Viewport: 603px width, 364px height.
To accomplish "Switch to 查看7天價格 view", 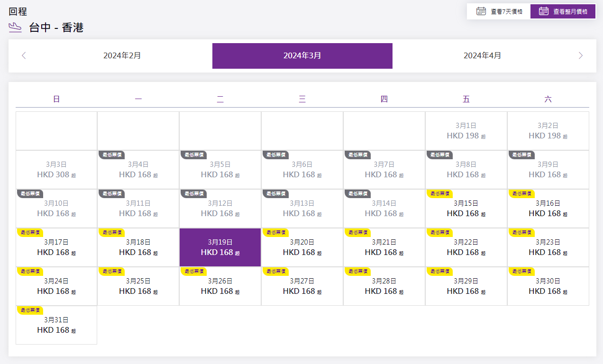I will (x=499, y=11).
